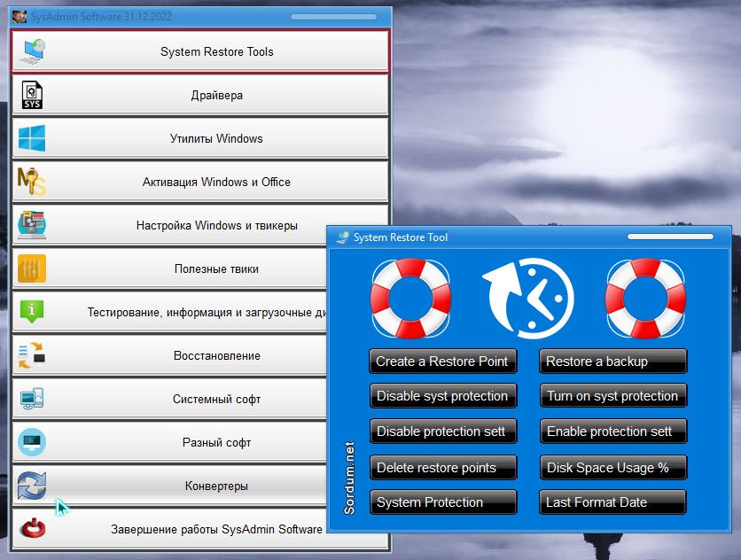Screen dimensions: 741x560
Task: Click the left lifebuoy icon
Action: [410, 299]
